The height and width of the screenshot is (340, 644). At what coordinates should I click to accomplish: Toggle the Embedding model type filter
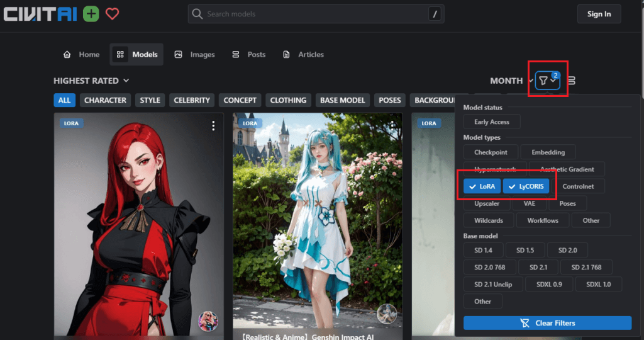click(x=548, y=152)
